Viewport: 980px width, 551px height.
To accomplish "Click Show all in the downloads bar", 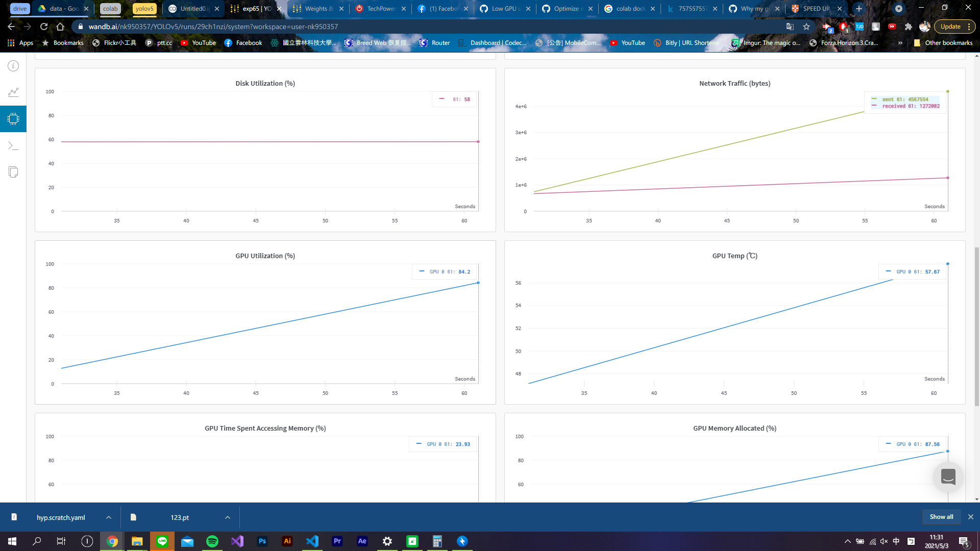I will (941, 516).
